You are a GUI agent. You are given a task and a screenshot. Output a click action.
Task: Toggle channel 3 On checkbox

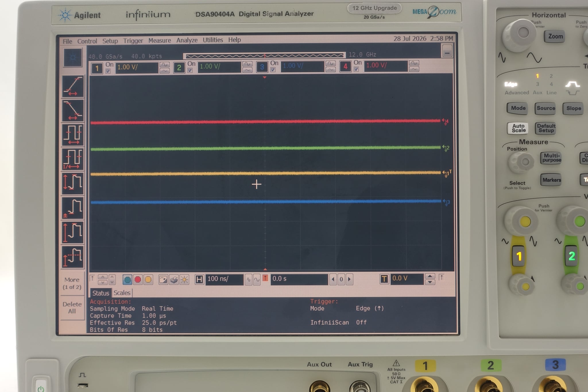pyautogui.click(x=273, y=69)
